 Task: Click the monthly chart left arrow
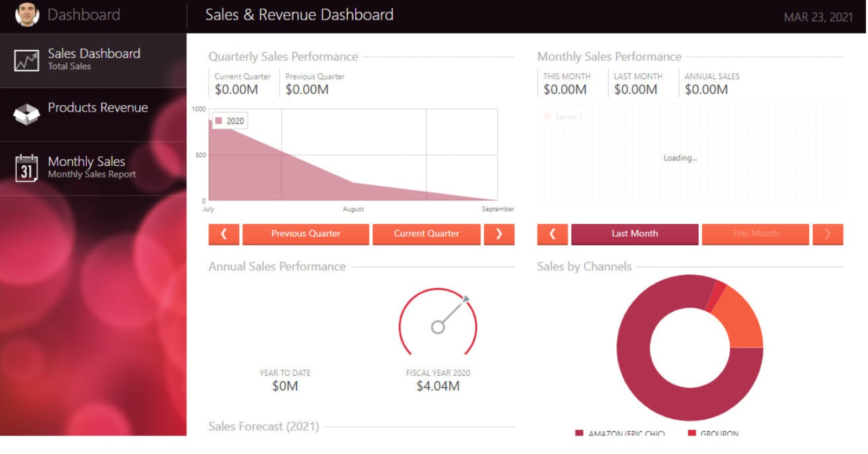coord(552,234)
